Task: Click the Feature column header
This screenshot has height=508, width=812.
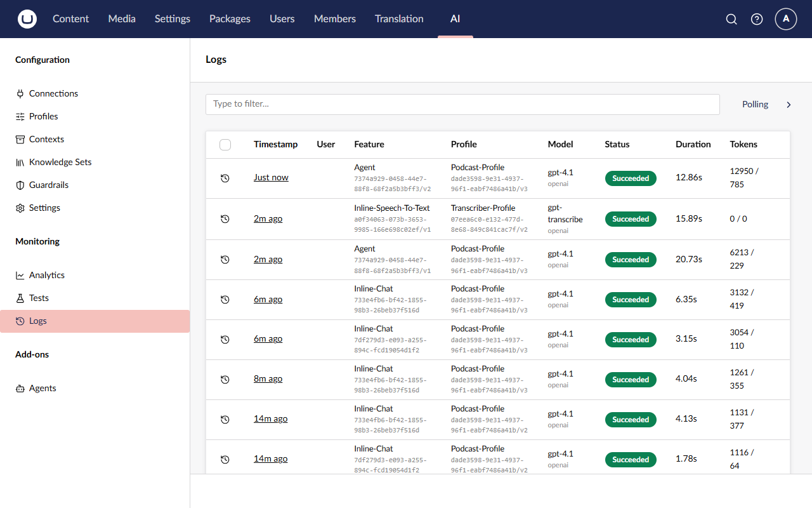Action: 369,144
